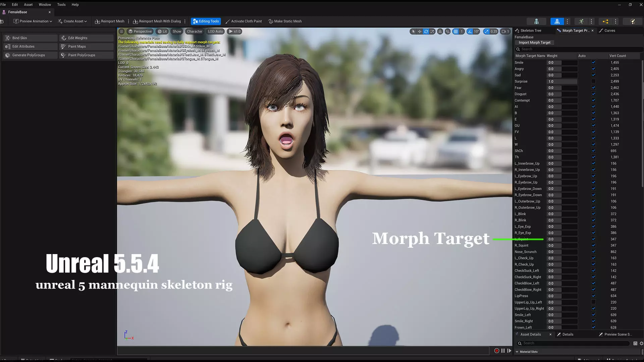644x362 pixels.
Task: Enable Auto checkbox for UpperLip_Up_Left morph
Action: tap(593, 302)
